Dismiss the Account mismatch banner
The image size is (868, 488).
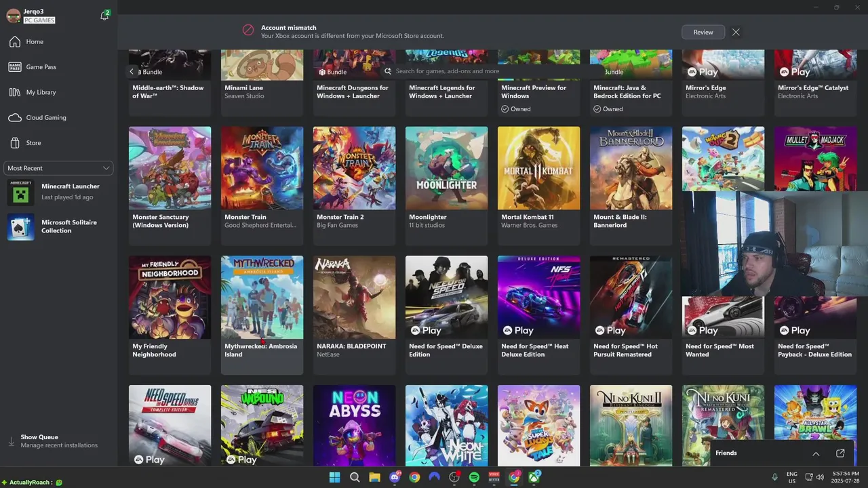(x=736, y=32)
